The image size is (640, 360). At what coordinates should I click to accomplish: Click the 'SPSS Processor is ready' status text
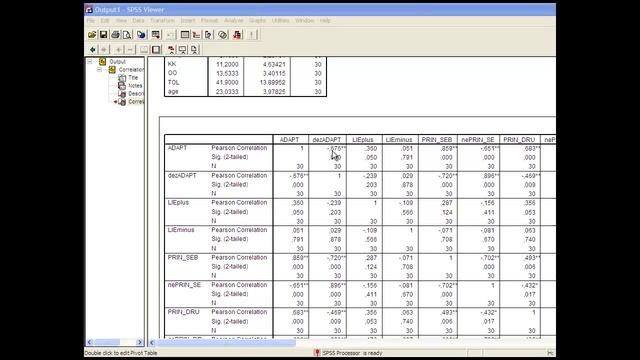click(352, 353)
